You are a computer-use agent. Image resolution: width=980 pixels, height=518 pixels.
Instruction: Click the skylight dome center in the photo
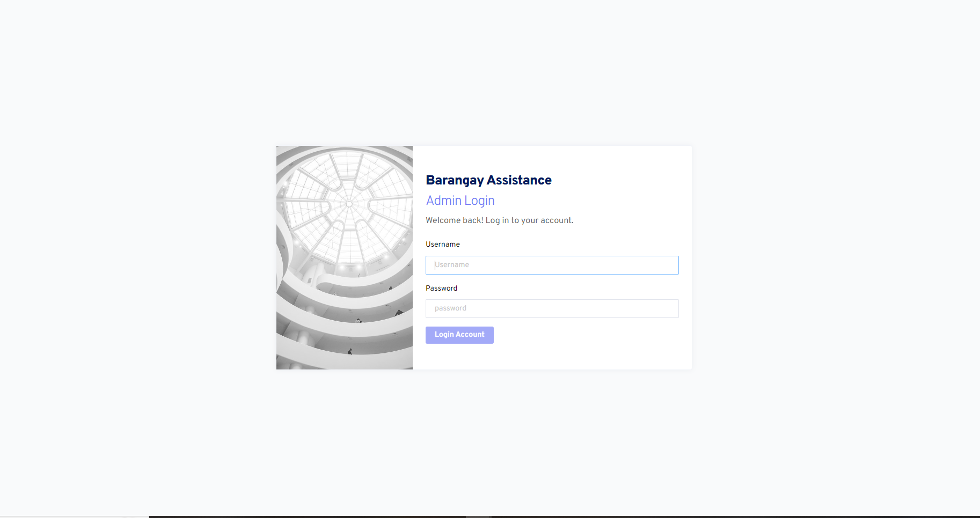tap(349, 204)
